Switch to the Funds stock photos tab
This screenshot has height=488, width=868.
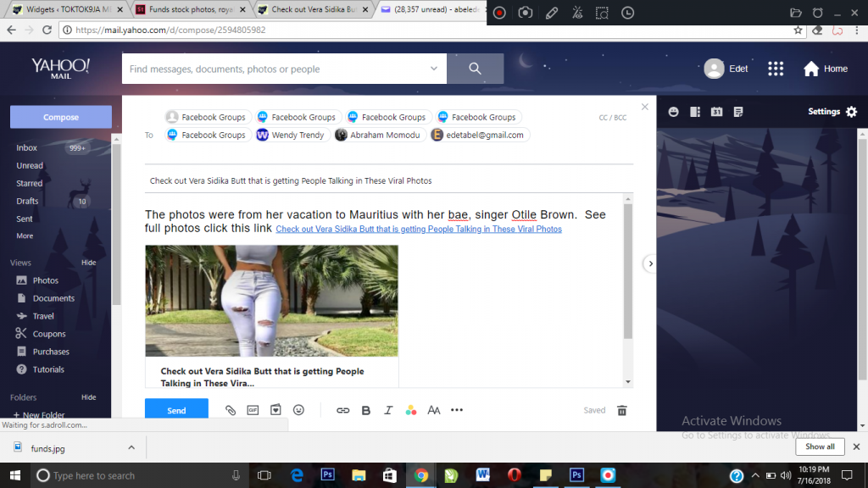[191, 9]
